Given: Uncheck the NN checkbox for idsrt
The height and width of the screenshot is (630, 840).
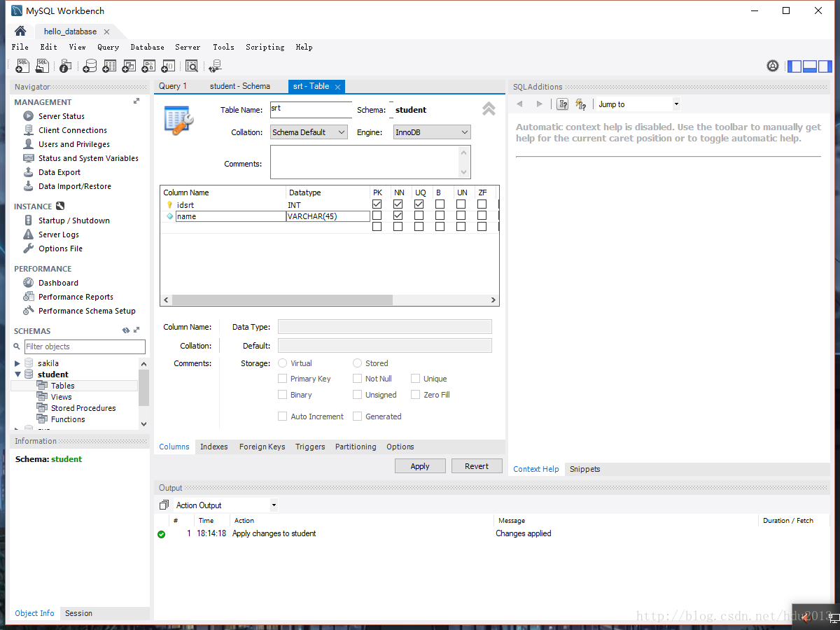Looking at the screenshot, I should [398, 204].
